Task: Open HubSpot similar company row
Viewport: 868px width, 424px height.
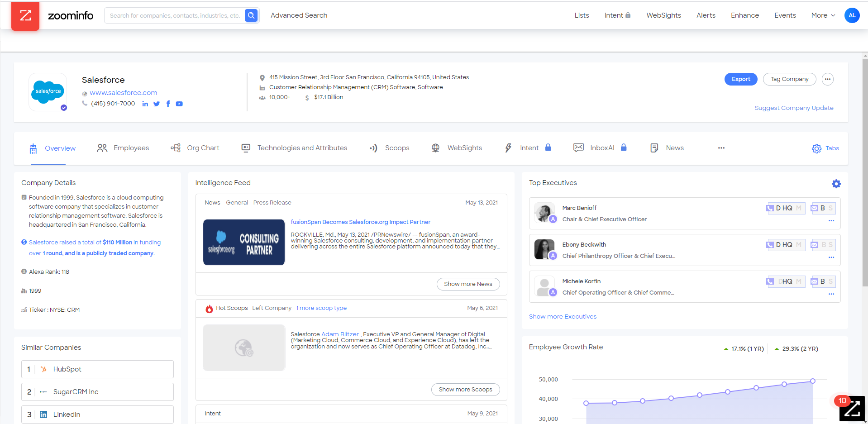Action: click(97, 369)
